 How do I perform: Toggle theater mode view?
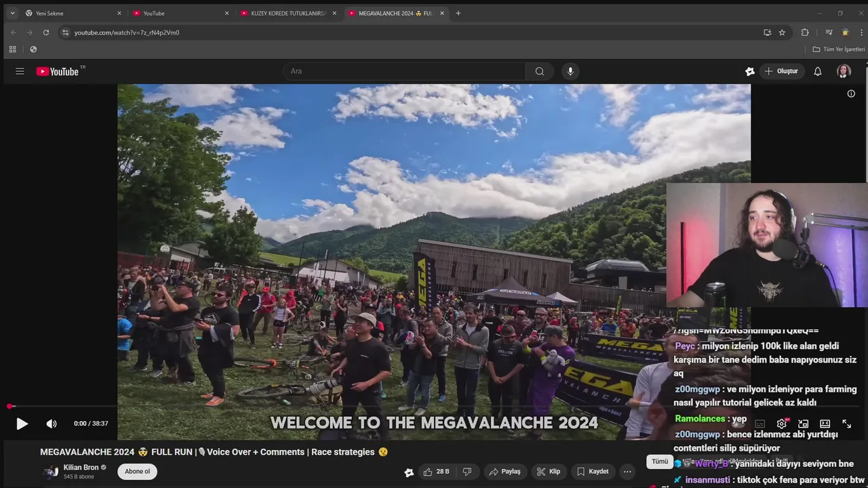click(825, 424)
